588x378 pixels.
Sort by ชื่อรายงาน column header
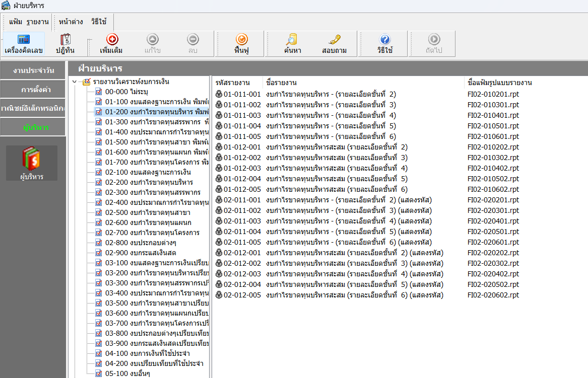(x=281, y=83)
